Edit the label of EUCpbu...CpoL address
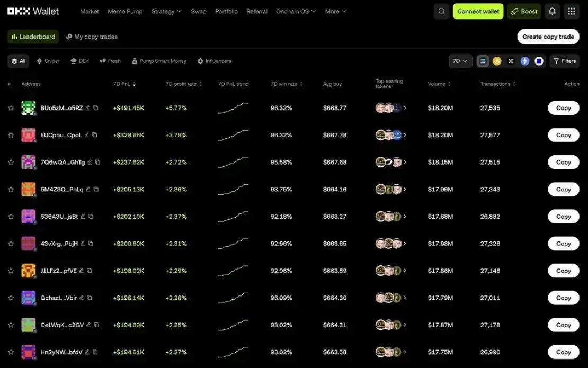This screenshot has height=368, width=588. pyautogui.click(x=87, y=135)
